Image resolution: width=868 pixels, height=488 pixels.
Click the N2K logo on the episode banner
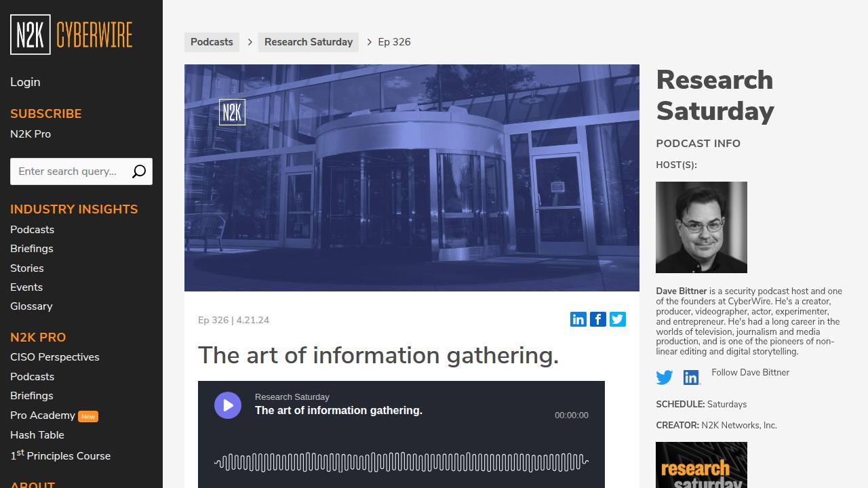232,113
